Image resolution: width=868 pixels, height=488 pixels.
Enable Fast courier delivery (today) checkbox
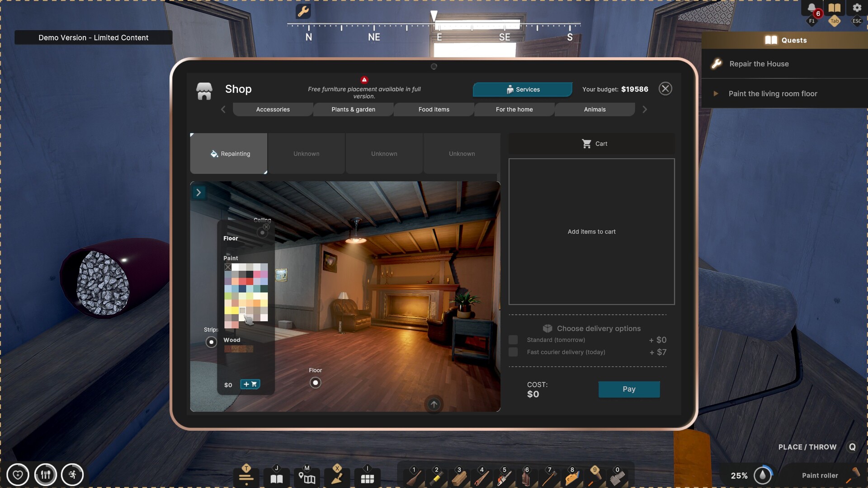(x=513, y=352)
